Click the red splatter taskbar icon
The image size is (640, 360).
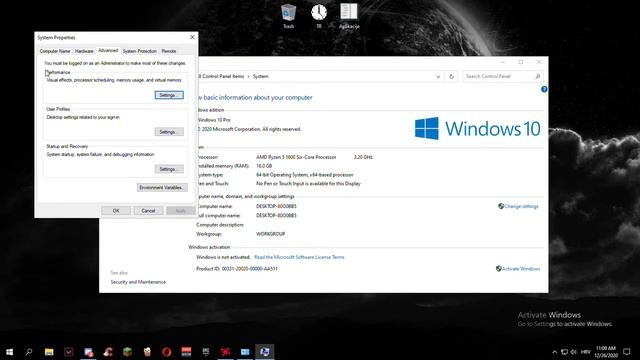[225, 351]
